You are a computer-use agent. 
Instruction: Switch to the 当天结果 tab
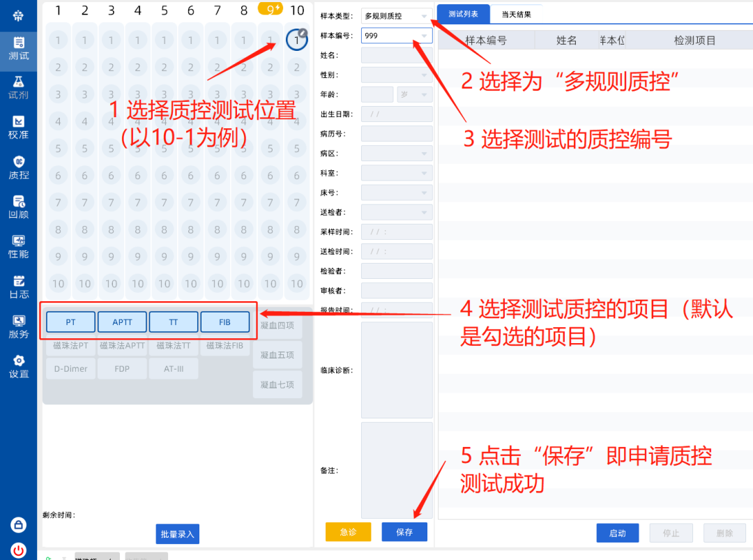(x=517, y=14)
